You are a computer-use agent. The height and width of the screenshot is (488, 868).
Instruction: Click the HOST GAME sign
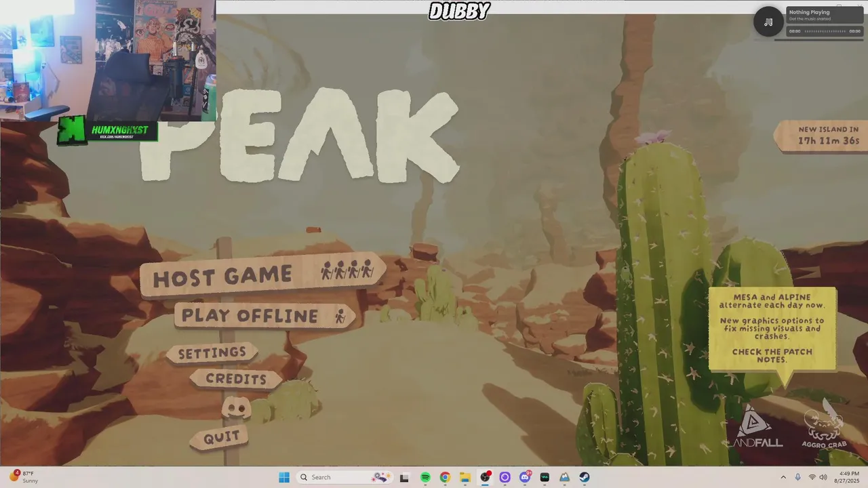pyautogui.click(x=263, y=274)
